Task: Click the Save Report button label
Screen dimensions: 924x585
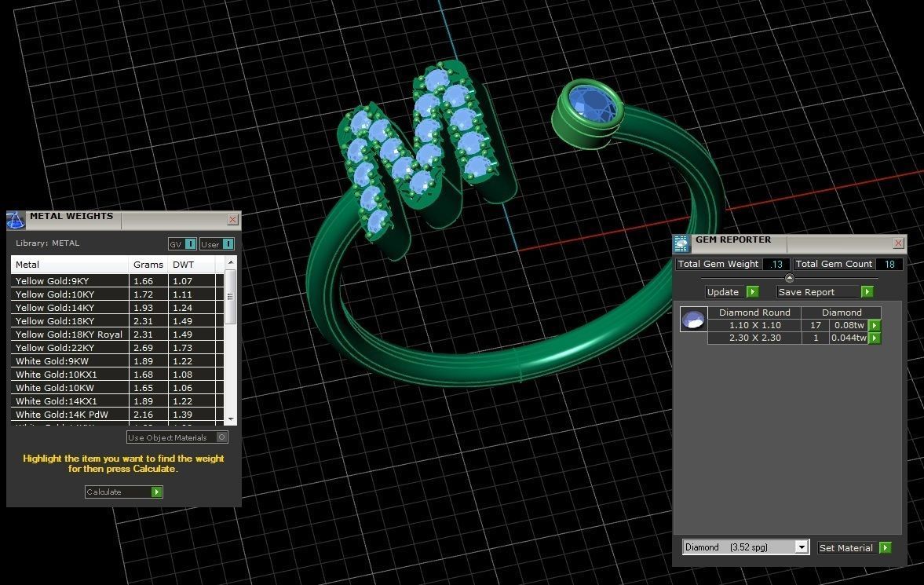Action: tap(806, 292)
